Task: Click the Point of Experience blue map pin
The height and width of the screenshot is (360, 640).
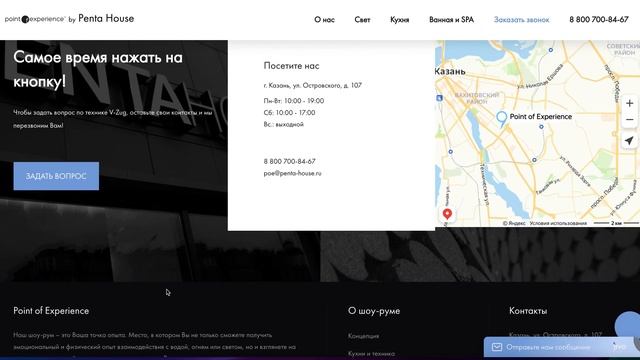Action: coord(502,119)
